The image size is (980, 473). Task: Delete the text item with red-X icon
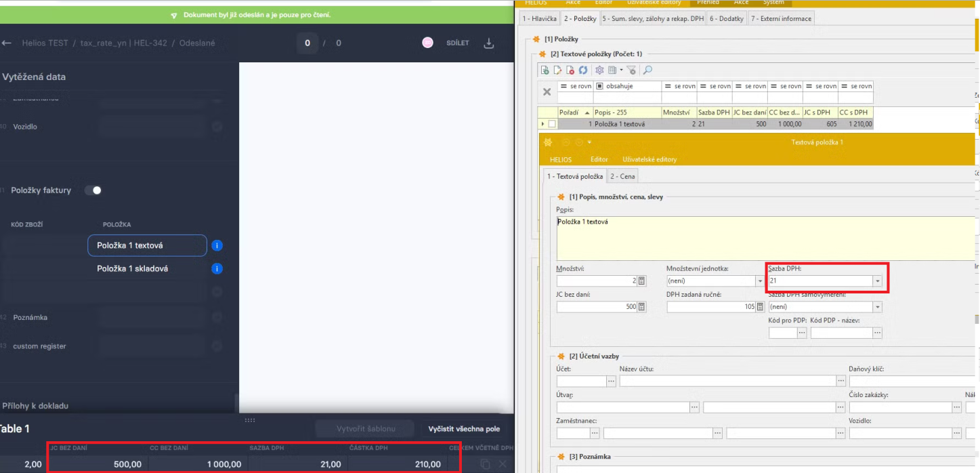[570, 70]
